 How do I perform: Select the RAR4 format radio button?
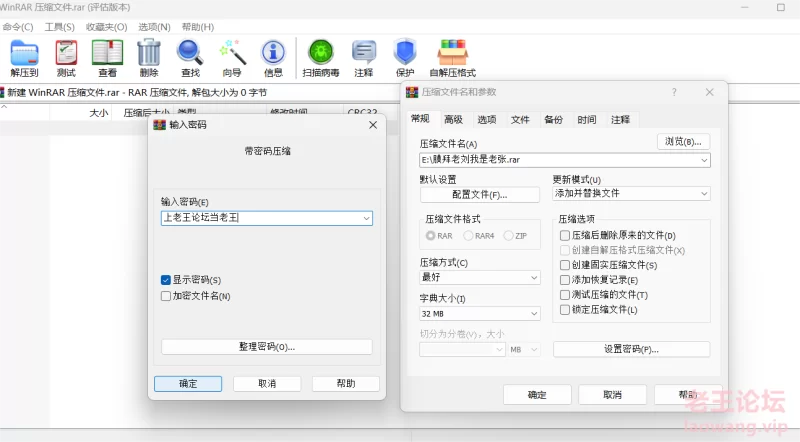[468, 236]
